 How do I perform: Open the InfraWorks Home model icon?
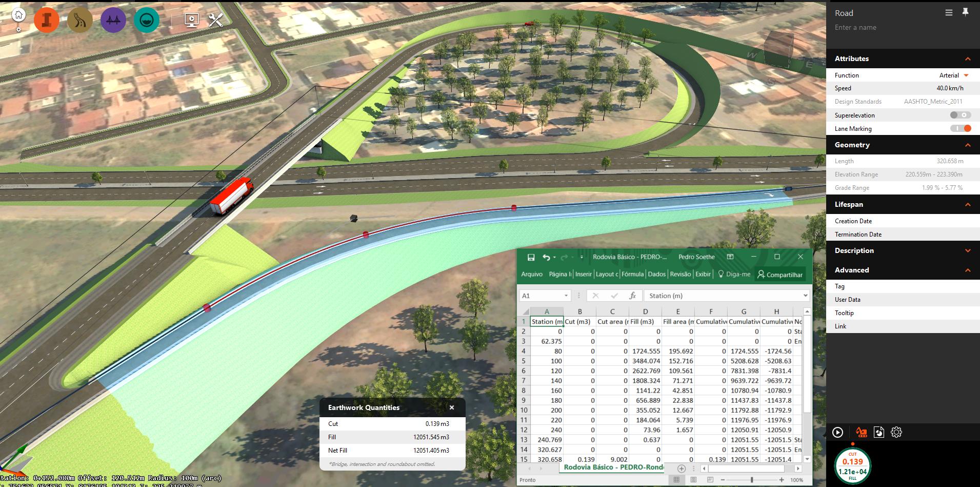18,14
